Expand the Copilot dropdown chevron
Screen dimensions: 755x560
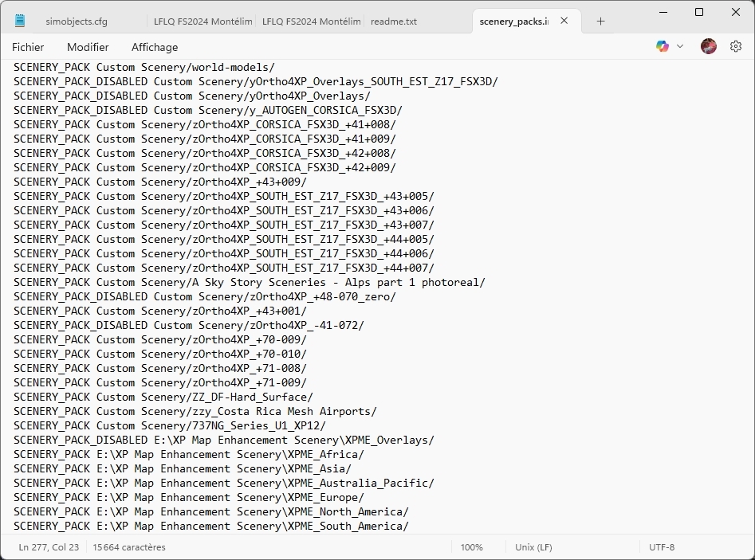tap(680, 47)
